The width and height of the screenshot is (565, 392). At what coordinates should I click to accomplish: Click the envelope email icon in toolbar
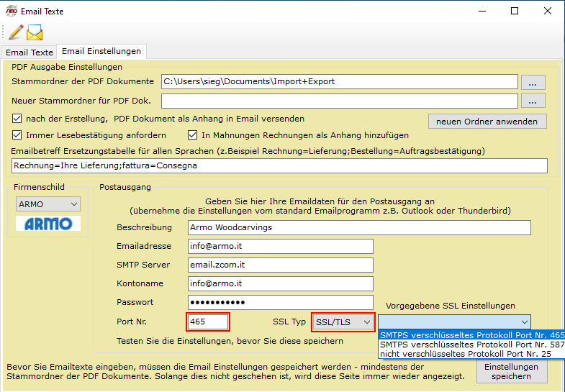[35, 32]
